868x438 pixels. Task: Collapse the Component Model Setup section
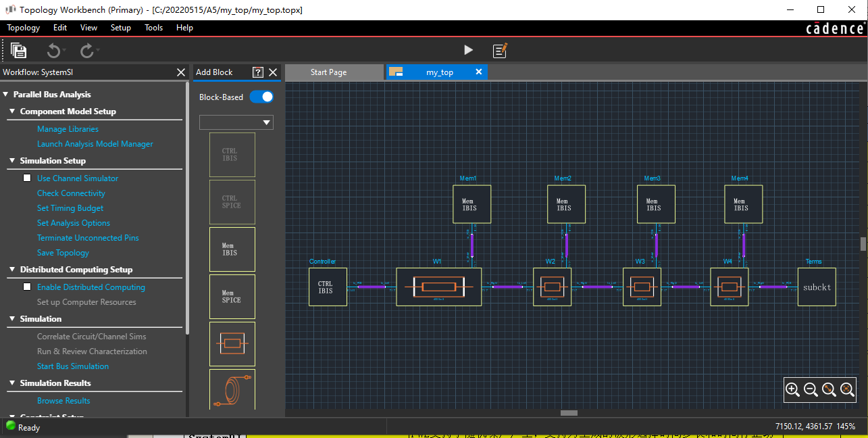click(11, 112)
